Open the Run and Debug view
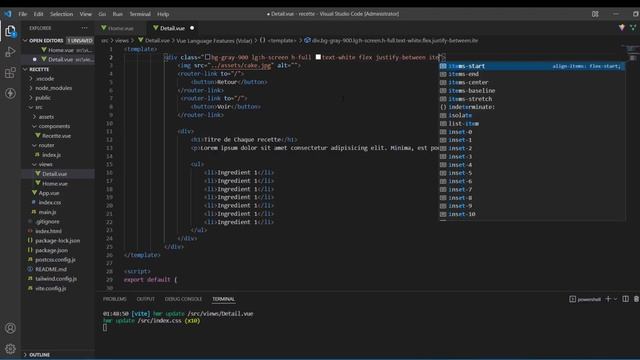The image size is (640, 360). [x=10, y=52]
